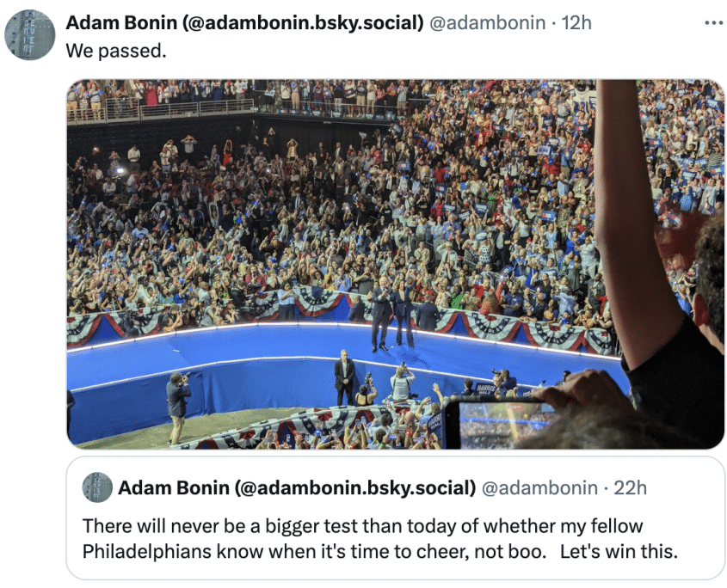
Task: Click the dark-suited man standing below stage
Action: click(344, 377)
